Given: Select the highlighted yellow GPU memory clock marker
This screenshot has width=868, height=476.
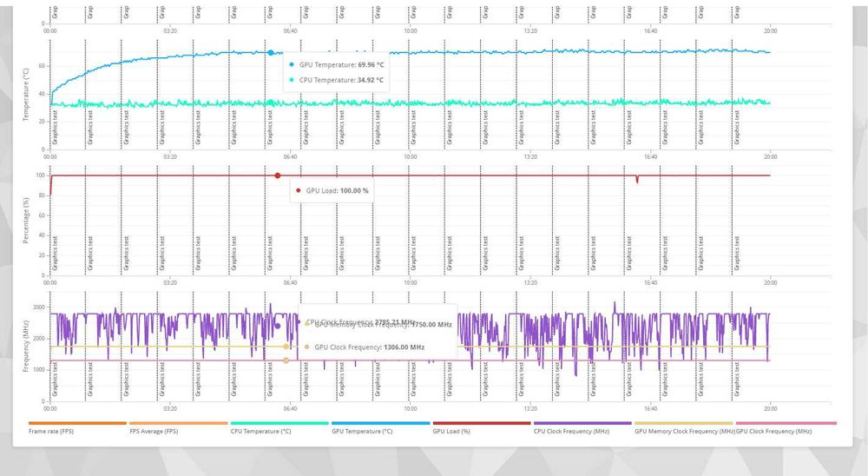Looking at the screenshot, I should click(286, 347).
